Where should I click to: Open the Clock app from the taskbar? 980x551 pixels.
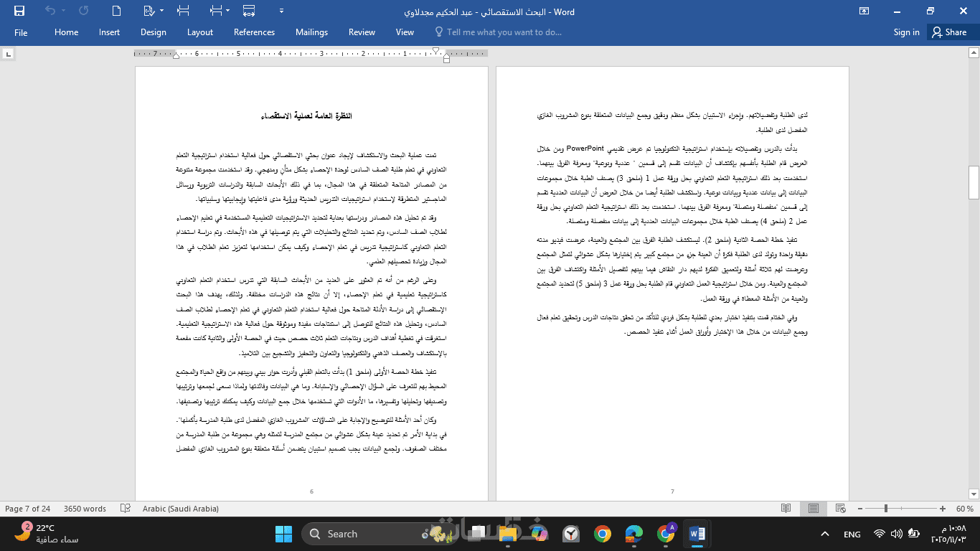pos(571,534)
